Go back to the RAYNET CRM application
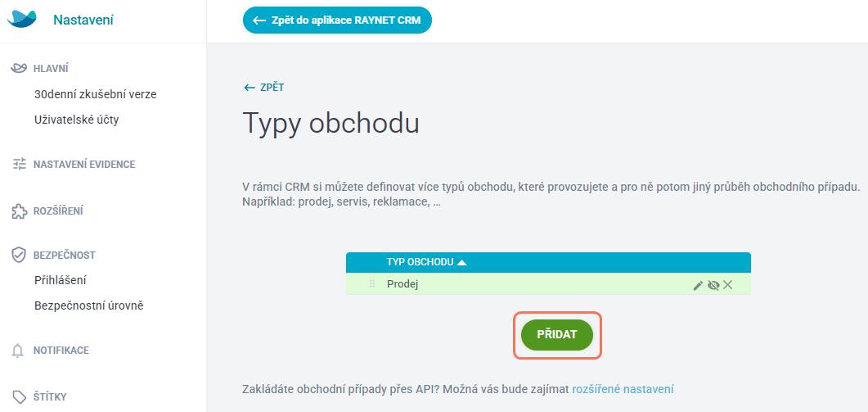The image size is (868, 412). pos(337,20)
